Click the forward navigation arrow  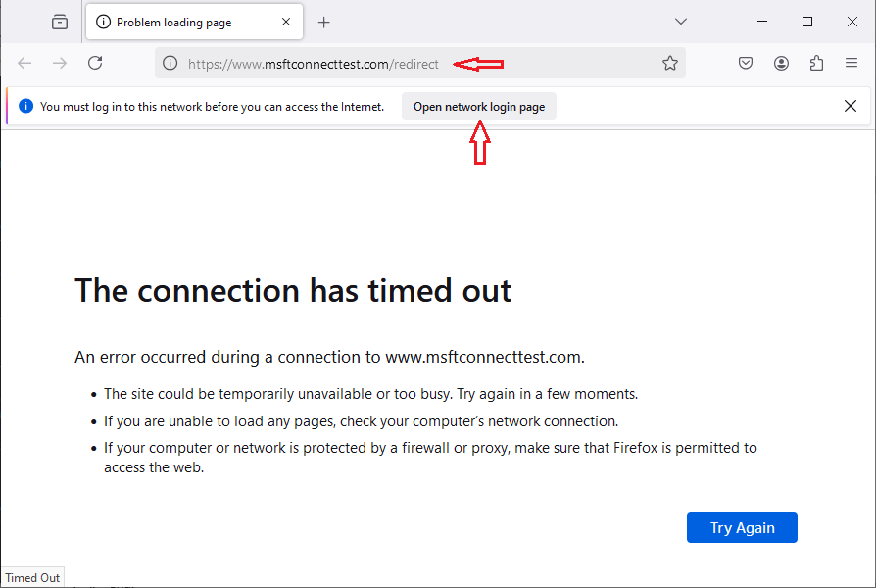[x=59, y=62]
